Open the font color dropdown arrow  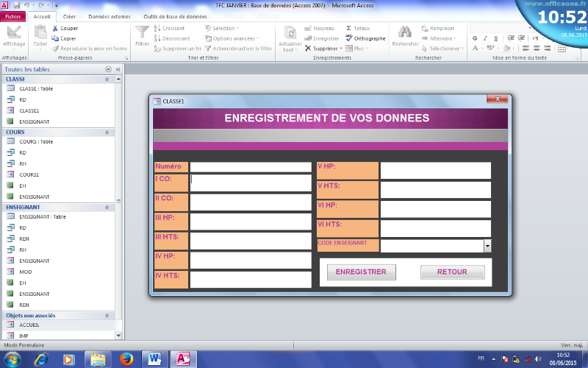482,49
